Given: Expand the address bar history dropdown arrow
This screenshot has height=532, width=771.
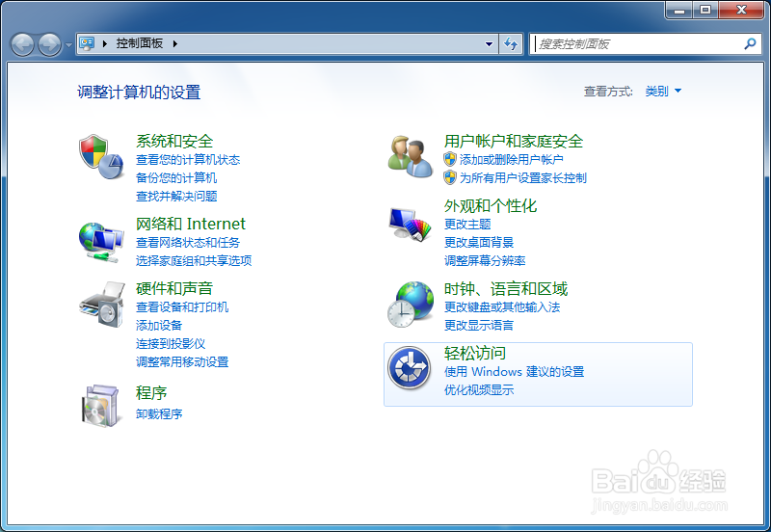Looking at the screenshot, I should (489, 44).
